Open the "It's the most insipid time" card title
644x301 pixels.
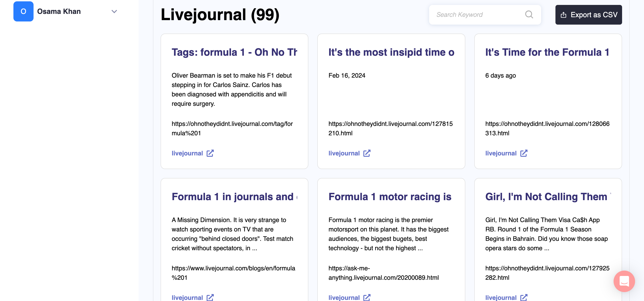point(391,52)
